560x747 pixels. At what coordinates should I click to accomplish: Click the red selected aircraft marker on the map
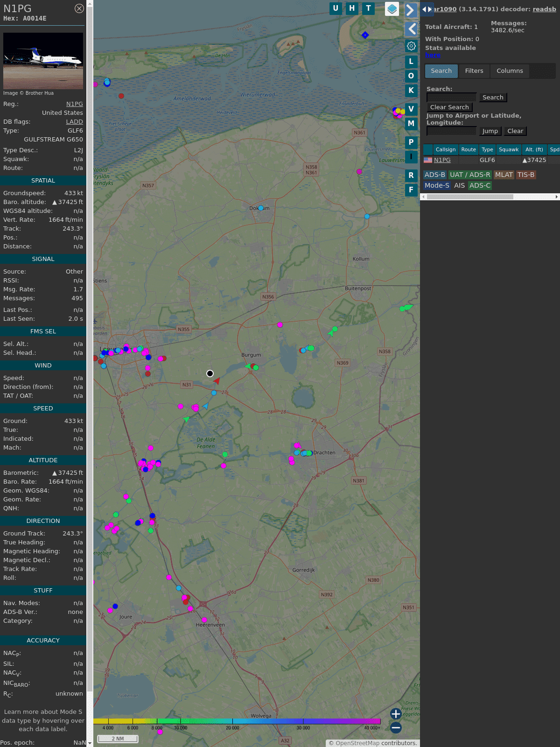pyautogui.click(x=217, y=381)
